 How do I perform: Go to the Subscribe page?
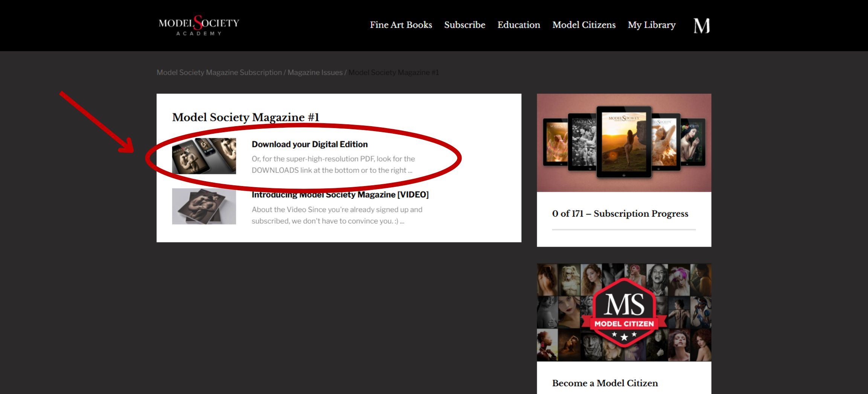(x=465, y=25)
